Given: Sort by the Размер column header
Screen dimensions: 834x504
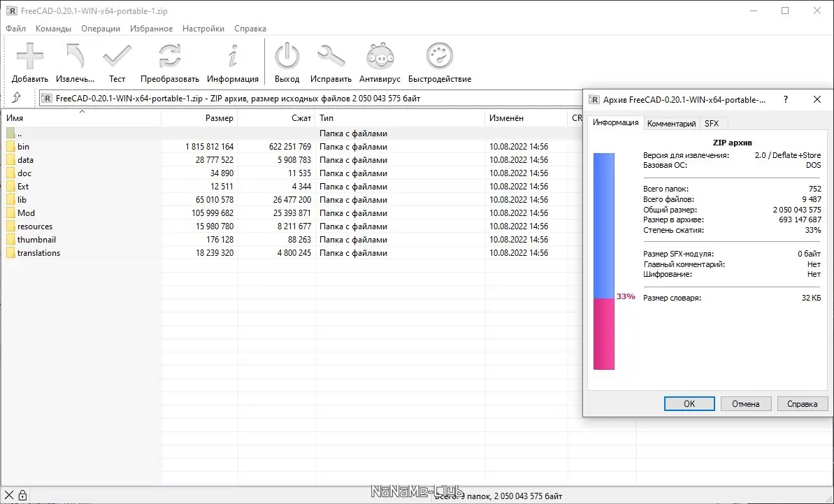Looking at the screenshot, I should (x=199, y=118).
